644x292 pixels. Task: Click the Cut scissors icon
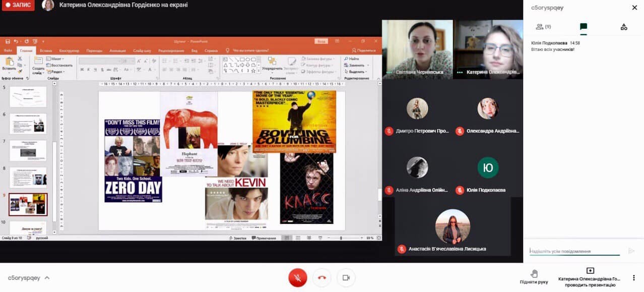point(20,59)
